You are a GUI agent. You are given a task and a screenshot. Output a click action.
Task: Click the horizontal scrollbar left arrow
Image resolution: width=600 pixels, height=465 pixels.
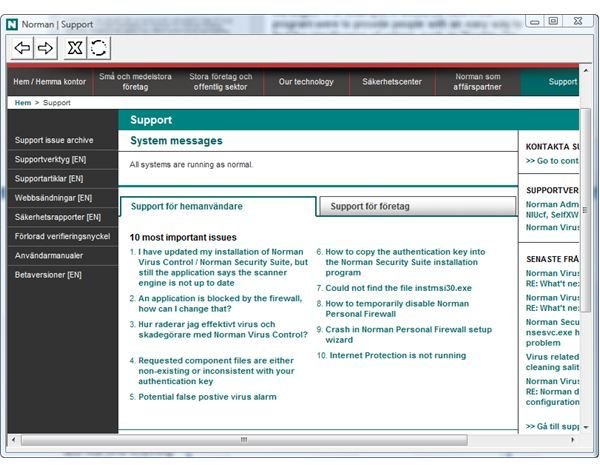(x=13, y=440)
